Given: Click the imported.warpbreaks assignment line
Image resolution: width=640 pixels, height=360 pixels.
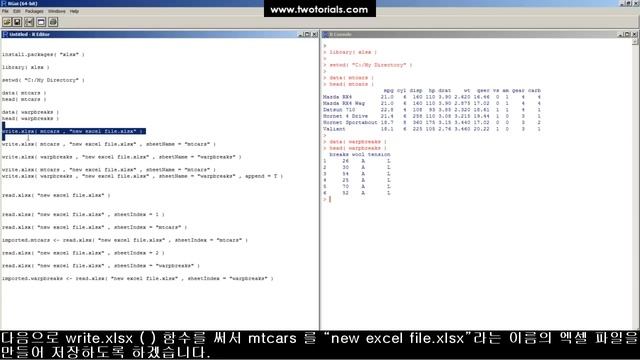Looking at the screenshot, I should click(x=138, y=278).
